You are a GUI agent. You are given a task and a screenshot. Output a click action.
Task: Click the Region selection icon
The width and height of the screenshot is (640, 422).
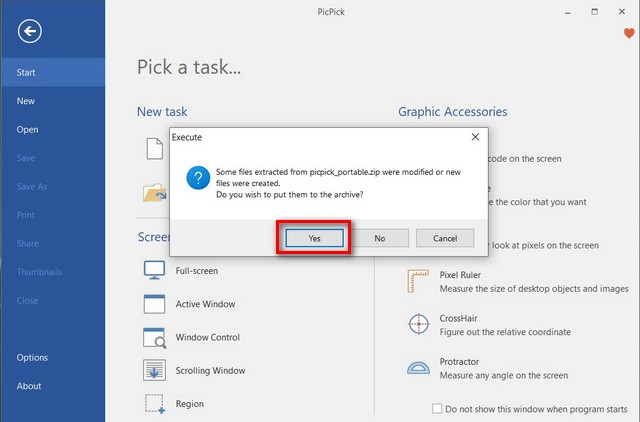[155, 404]
